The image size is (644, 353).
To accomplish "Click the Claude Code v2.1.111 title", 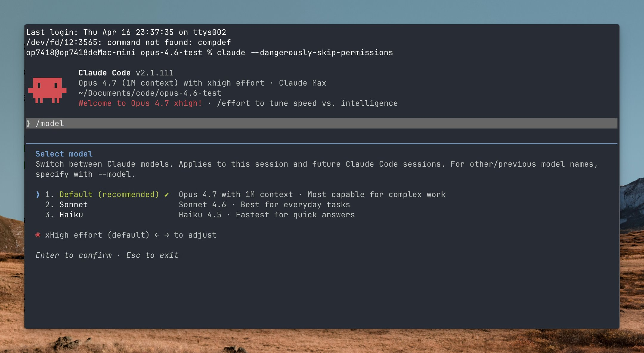I will tap(126, 73).
